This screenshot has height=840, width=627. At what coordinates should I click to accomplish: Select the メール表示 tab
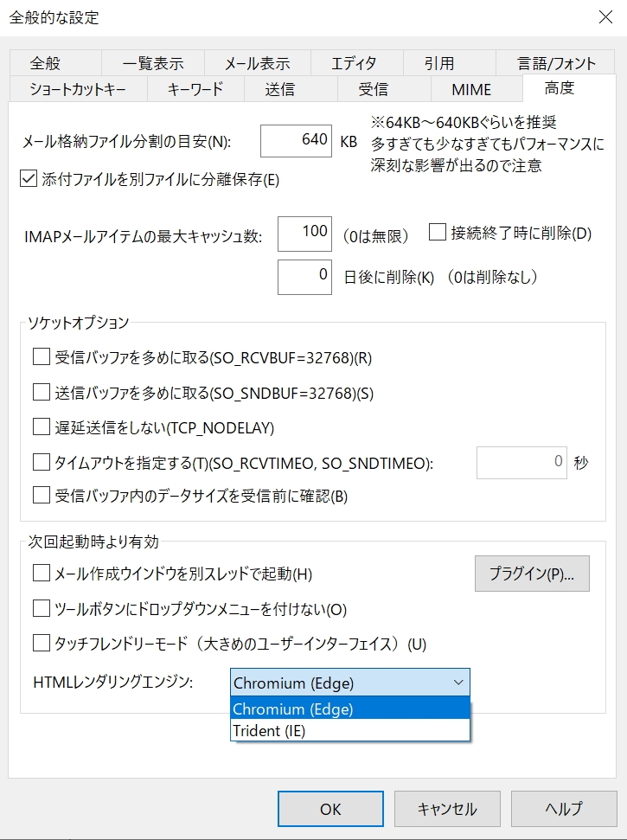[x=255, y=62]
